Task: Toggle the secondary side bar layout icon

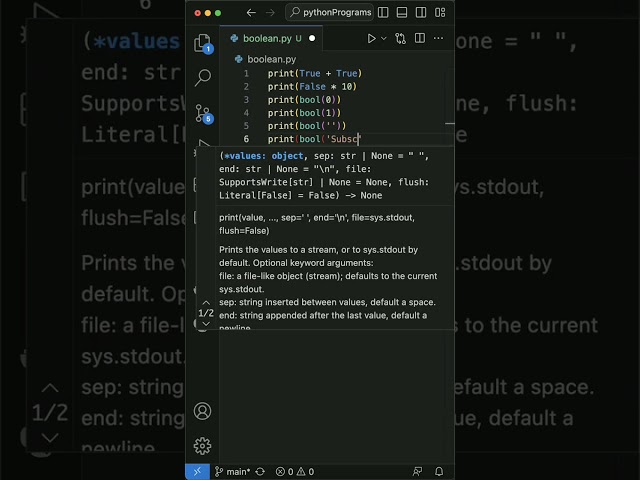Action: coord(421,13)
